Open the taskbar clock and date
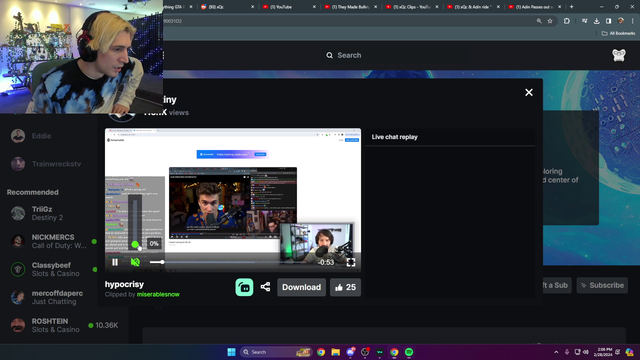Viewport: 640px width, 360px height. tap(603, 352)
